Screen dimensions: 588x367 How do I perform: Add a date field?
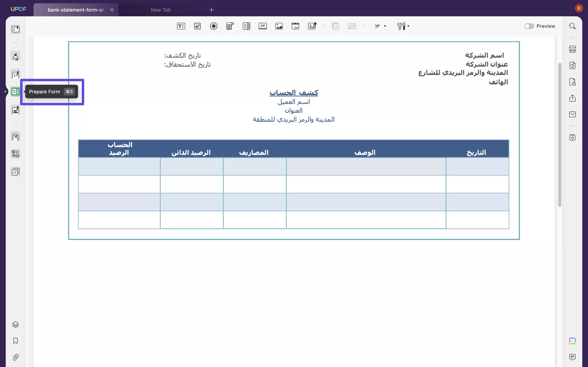pyautogui.click(x=295, y=26)
